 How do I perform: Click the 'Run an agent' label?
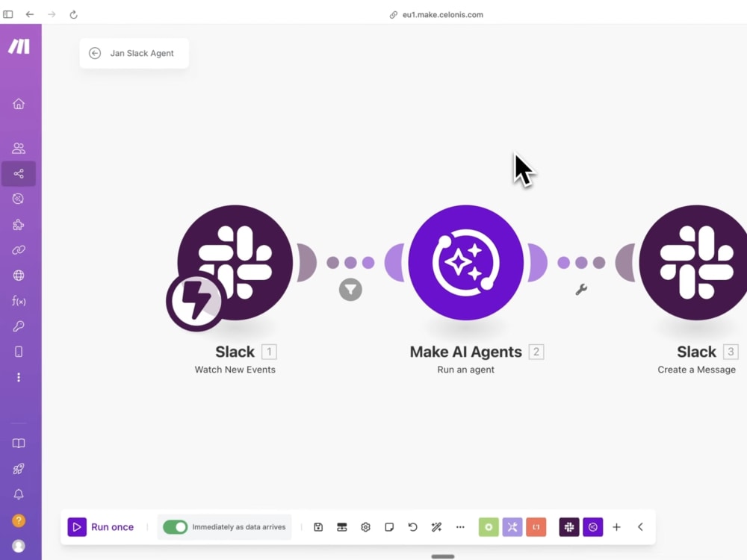pyautogui.click(x=466, y=370)
